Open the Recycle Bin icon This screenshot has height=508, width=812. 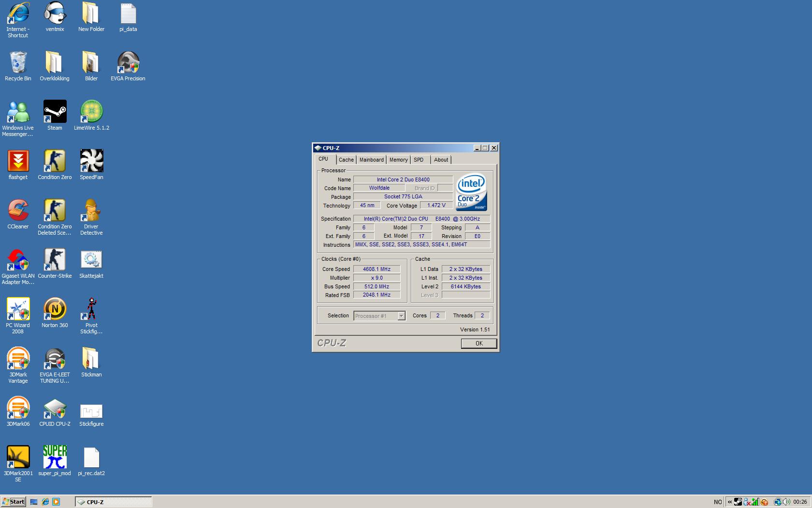tap(18, 66)
